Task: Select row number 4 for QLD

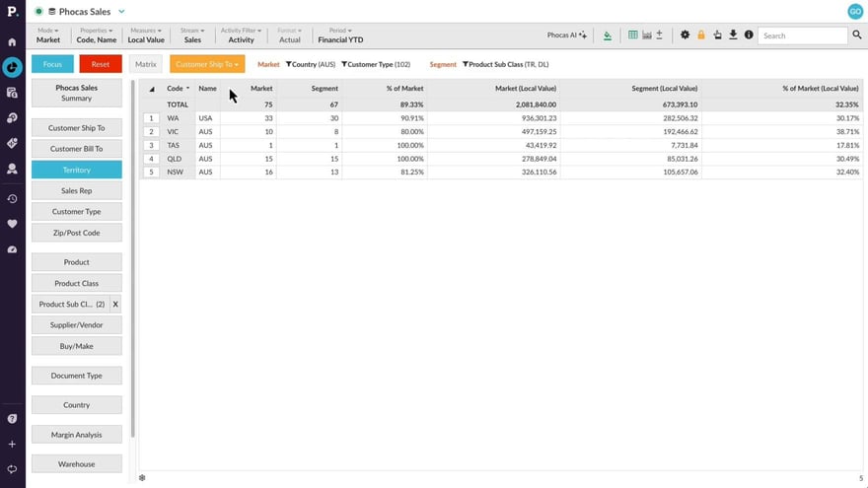Action: pyautogui.click(x=151, y=159)
